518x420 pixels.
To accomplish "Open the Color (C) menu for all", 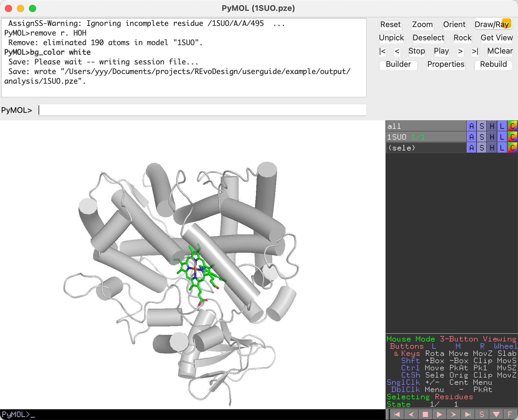I will [x=512, y=126].
